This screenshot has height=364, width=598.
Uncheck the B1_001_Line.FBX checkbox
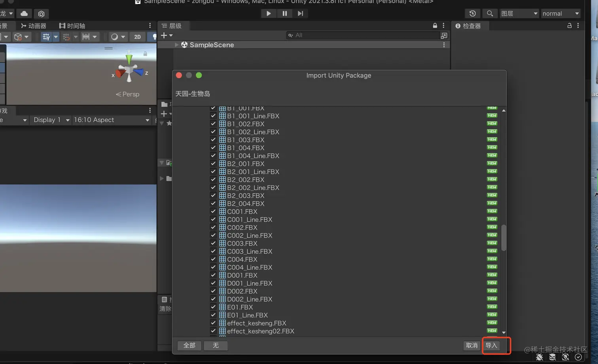click(213, 116)
